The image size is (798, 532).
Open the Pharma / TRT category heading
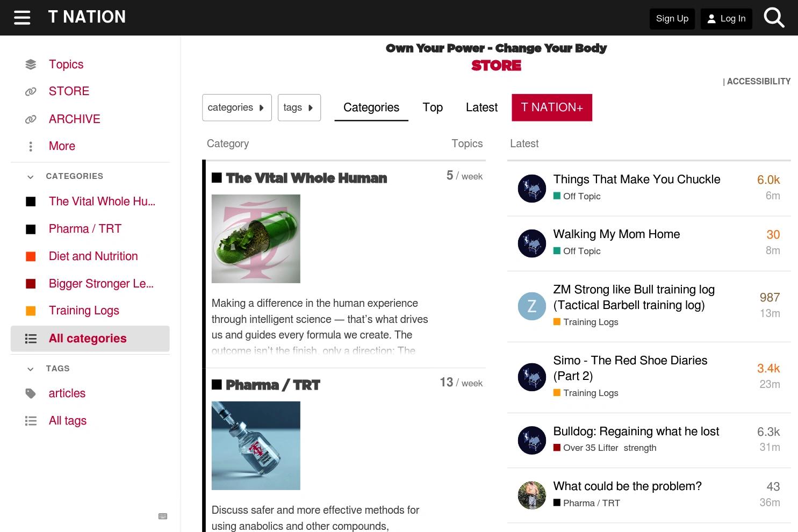tap(273, 385)
